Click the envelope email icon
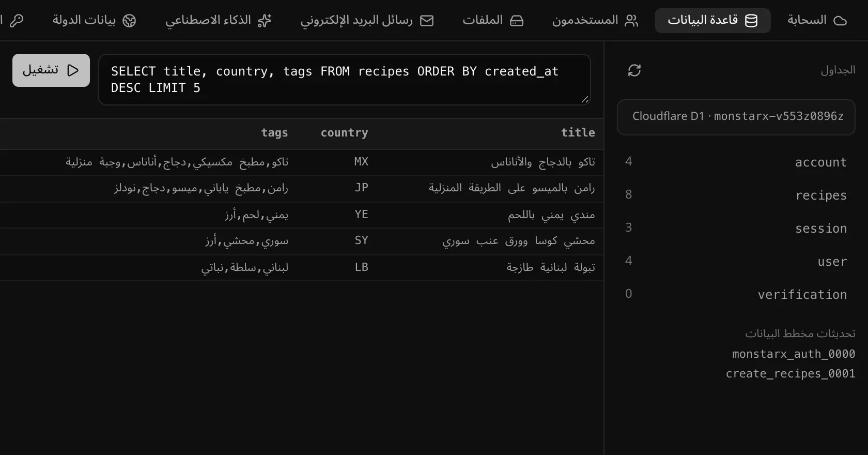868x455 pixels. 427,21
